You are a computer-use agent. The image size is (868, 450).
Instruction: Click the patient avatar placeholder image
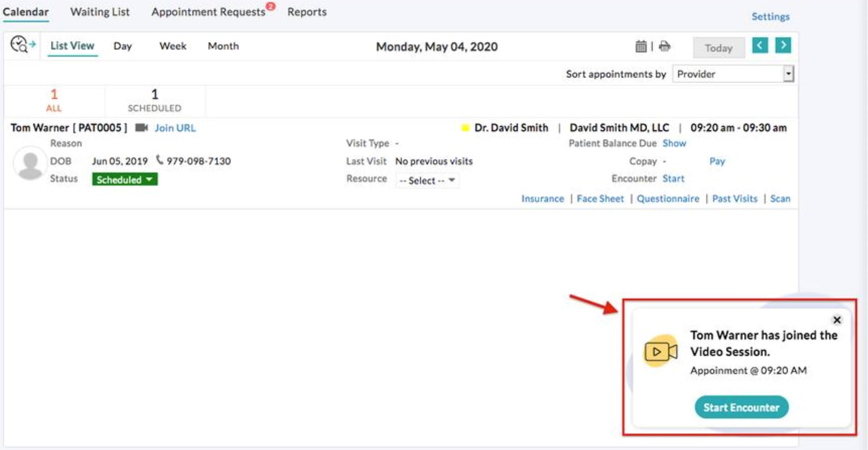(30, 163)
